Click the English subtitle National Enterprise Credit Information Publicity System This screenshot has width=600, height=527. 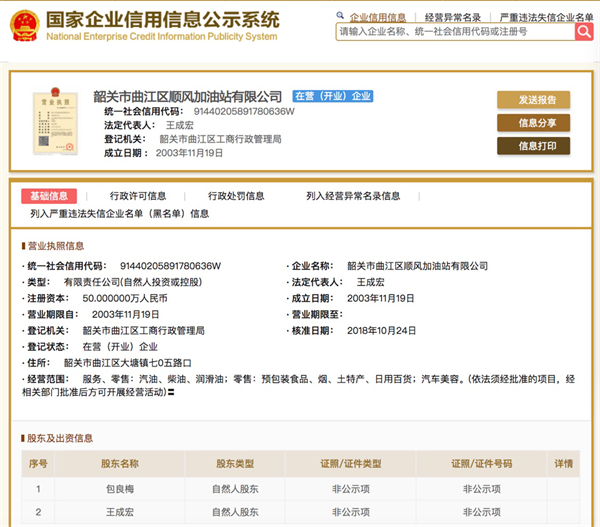(162, 37)
